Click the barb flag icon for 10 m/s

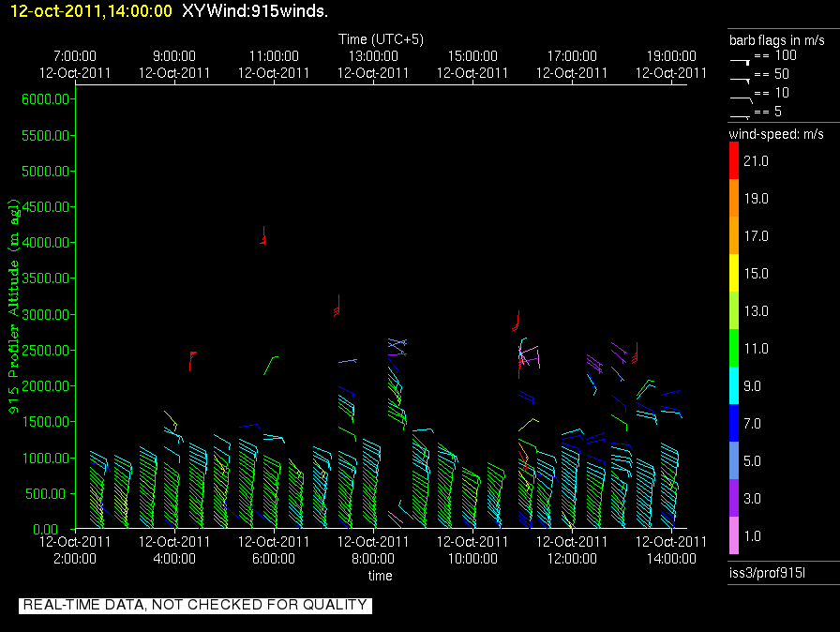pyautogui.click(x=742, y=99)
